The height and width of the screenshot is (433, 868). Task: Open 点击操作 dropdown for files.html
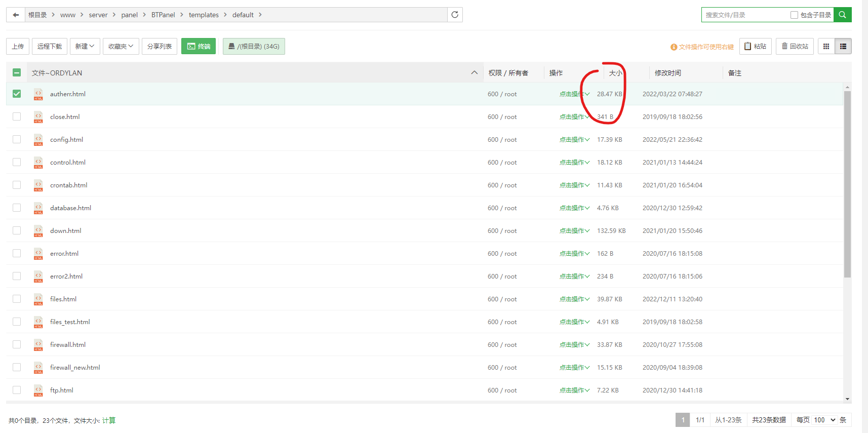pos(574,299)
